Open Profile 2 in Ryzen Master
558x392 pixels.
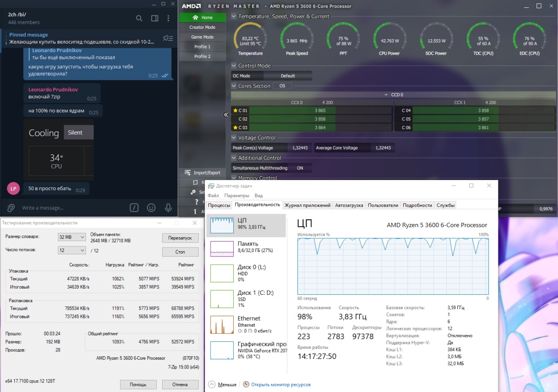pos(202,56)
